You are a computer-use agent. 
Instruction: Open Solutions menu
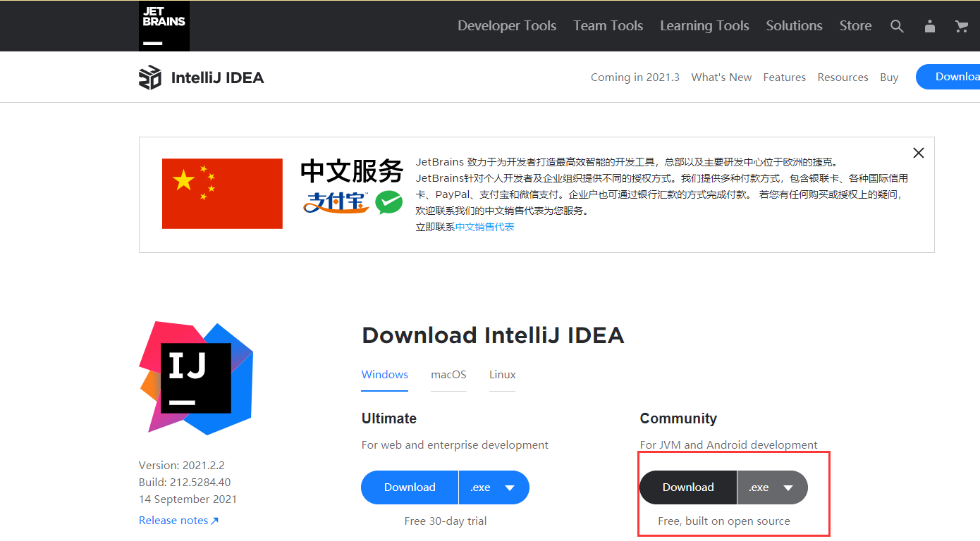coord(795,26)
